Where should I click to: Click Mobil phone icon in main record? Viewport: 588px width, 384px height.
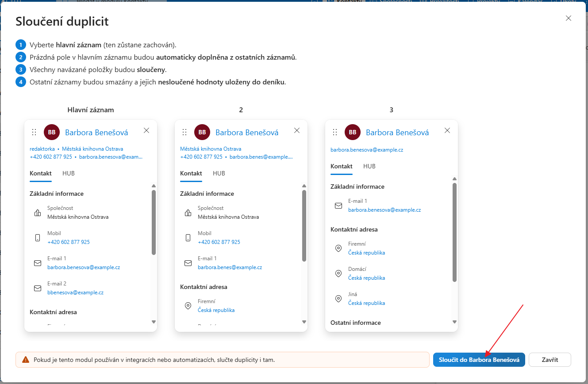(x=38, y=238)
